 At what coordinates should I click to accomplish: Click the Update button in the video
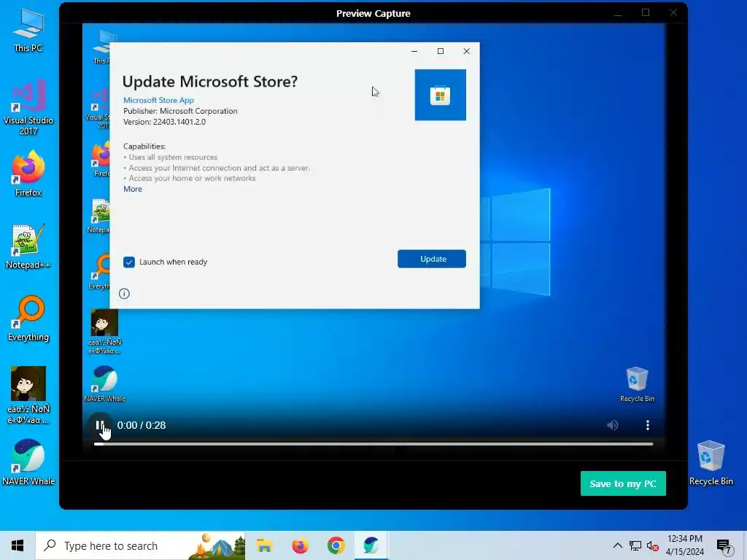pyautogui.click(x=432, y=259)
